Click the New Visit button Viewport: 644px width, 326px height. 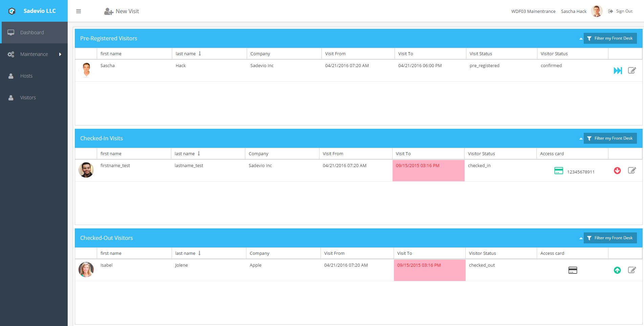pos(121,11)
